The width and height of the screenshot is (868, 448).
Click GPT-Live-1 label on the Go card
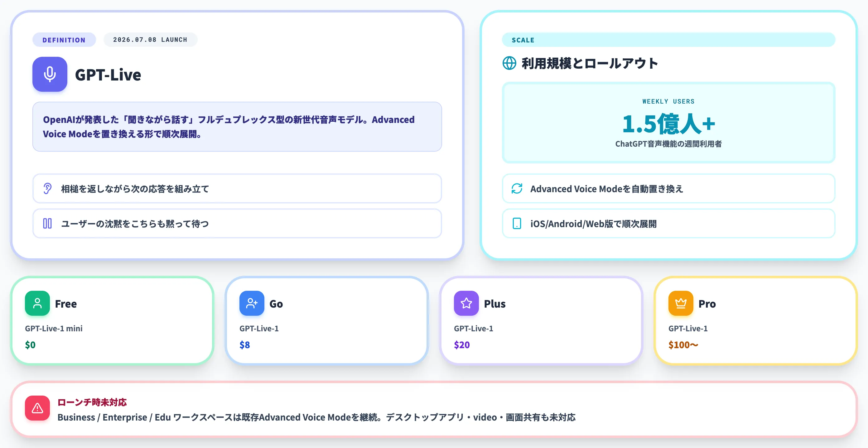259,328
